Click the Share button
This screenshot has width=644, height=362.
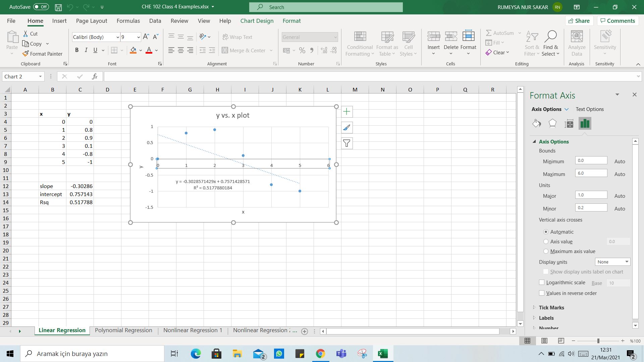tap(579, 21)
